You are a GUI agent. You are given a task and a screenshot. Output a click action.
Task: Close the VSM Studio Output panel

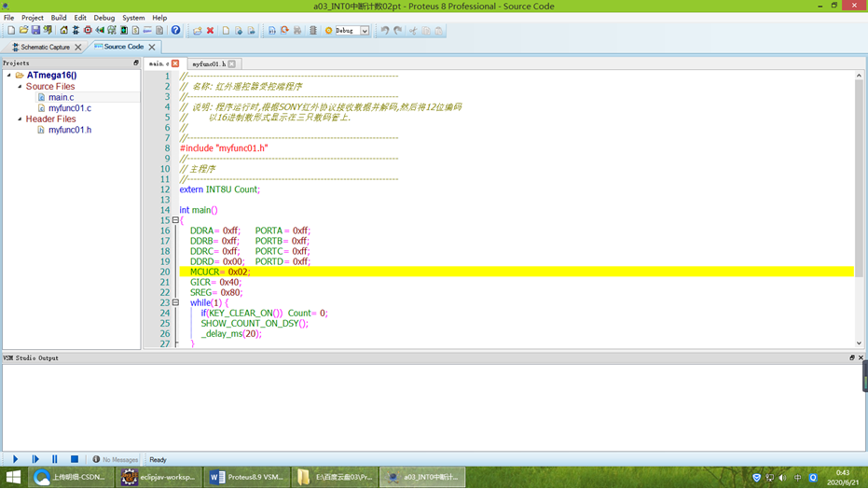click(x=861, y=357)
